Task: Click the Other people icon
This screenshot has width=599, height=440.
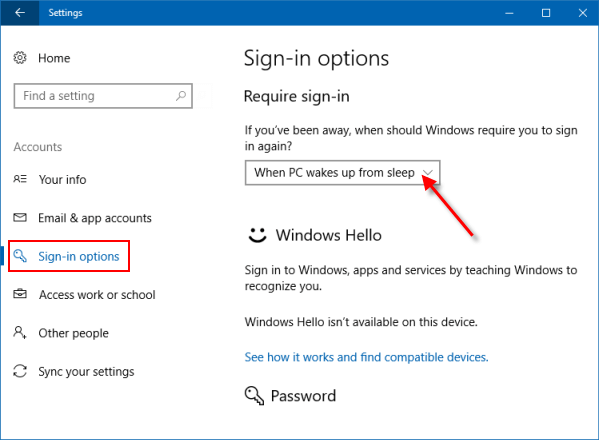Action: click(20, 332)
